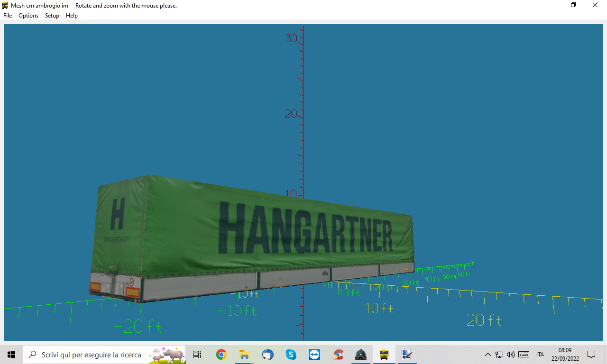
Task: Open the last pinned taskbar app icon
Action: click(x=407, y=355)
